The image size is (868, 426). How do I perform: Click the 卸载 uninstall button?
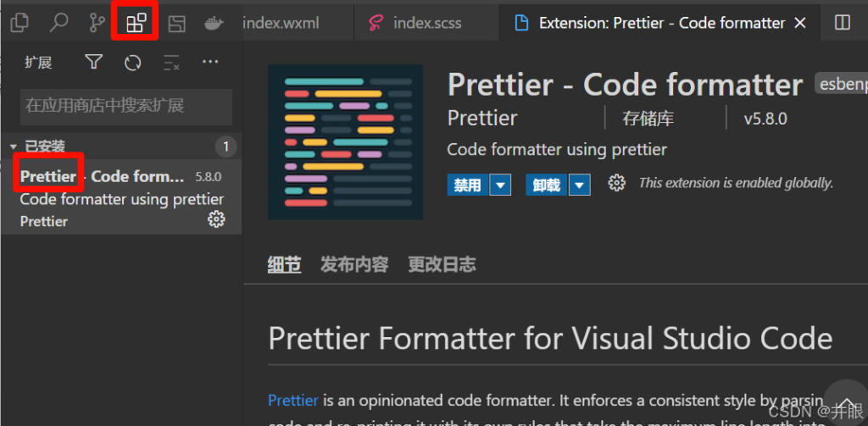[547, 185]
